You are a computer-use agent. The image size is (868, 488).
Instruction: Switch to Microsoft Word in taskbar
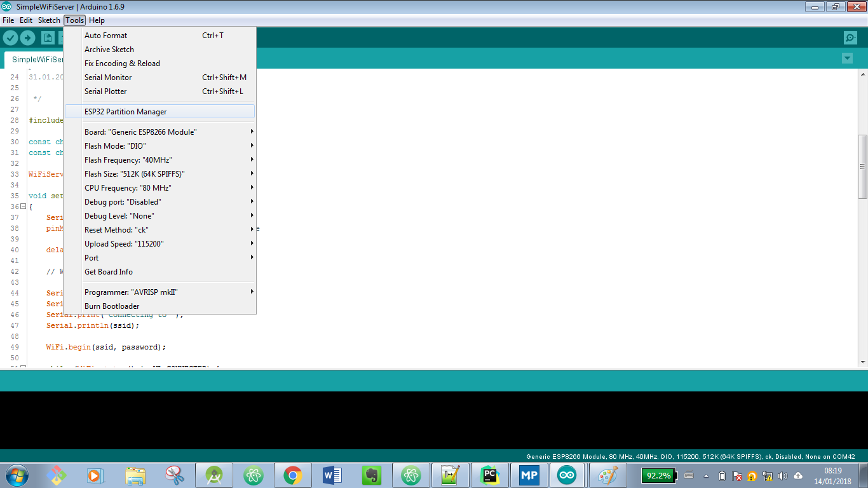[332, 475]
